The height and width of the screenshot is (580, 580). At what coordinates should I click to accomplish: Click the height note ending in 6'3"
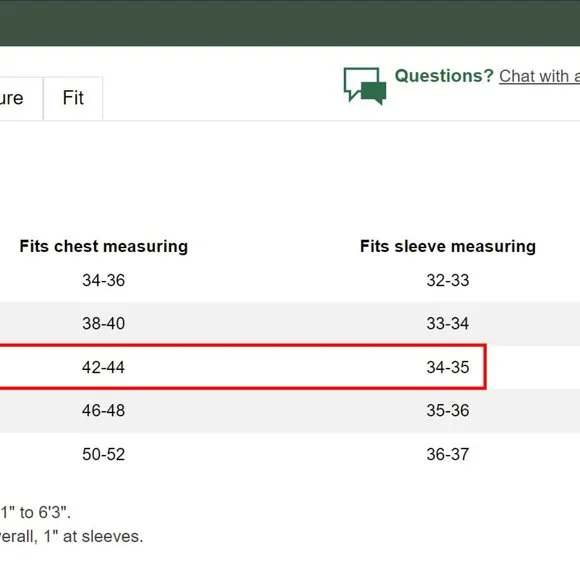36,513
